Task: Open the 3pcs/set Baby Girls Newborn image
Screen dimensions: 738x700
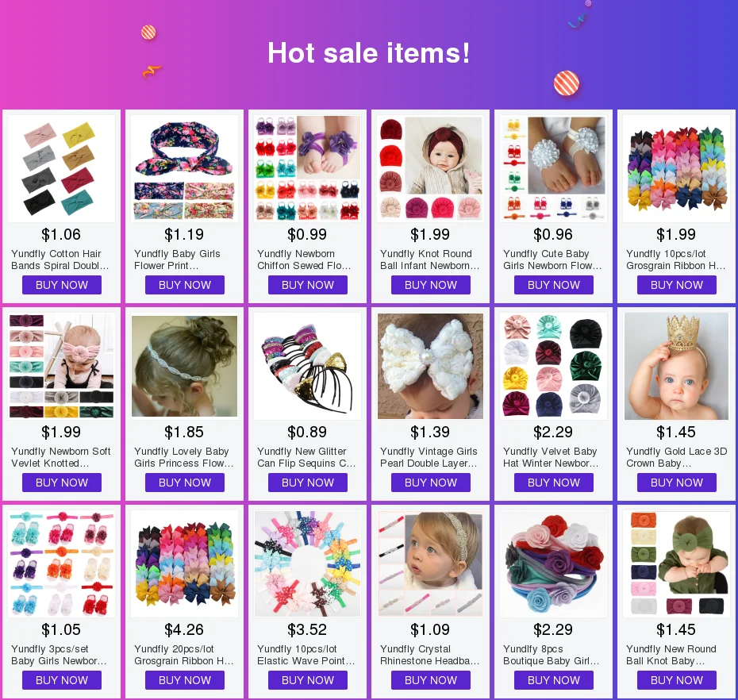Action: point(61,564)
